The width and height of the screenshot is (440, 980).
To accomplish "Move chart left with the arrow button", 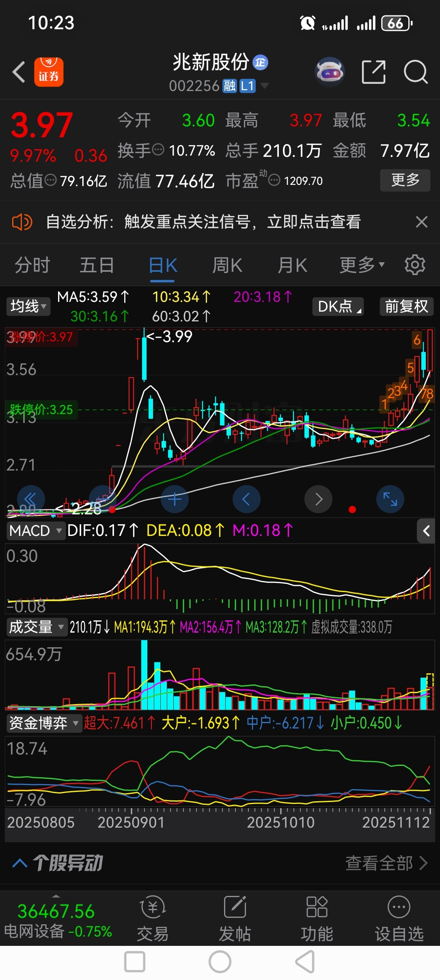I will coord(246,499).
